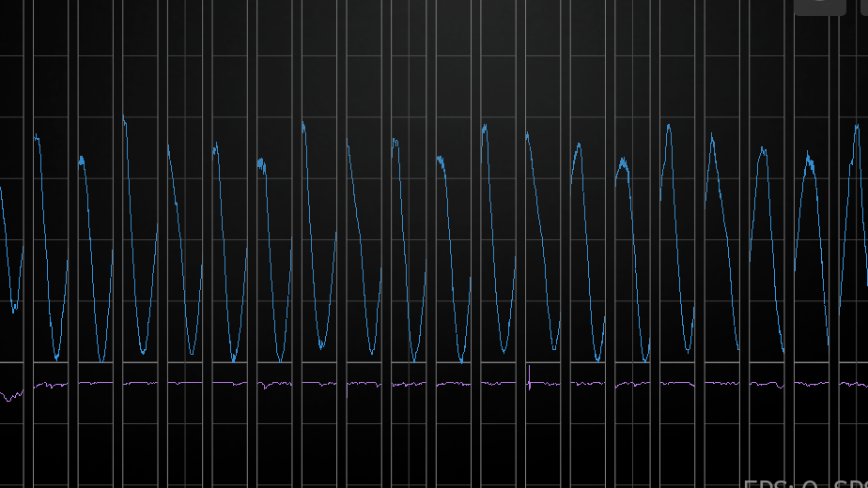The height and width of the screenshot is (488, 868).
Task: Select the first flat-topped blue peak on the left
Action: 38,138
